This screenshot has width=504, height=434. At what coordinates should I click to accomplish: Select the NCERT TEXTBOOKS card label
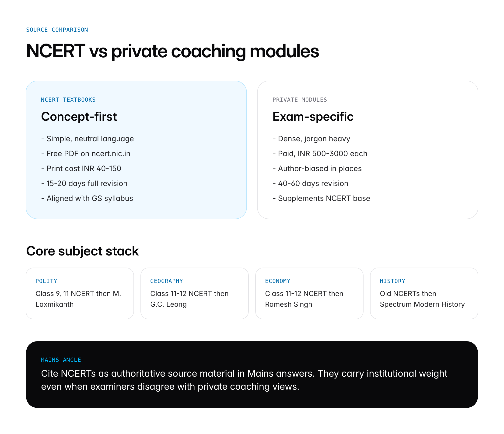68,100
